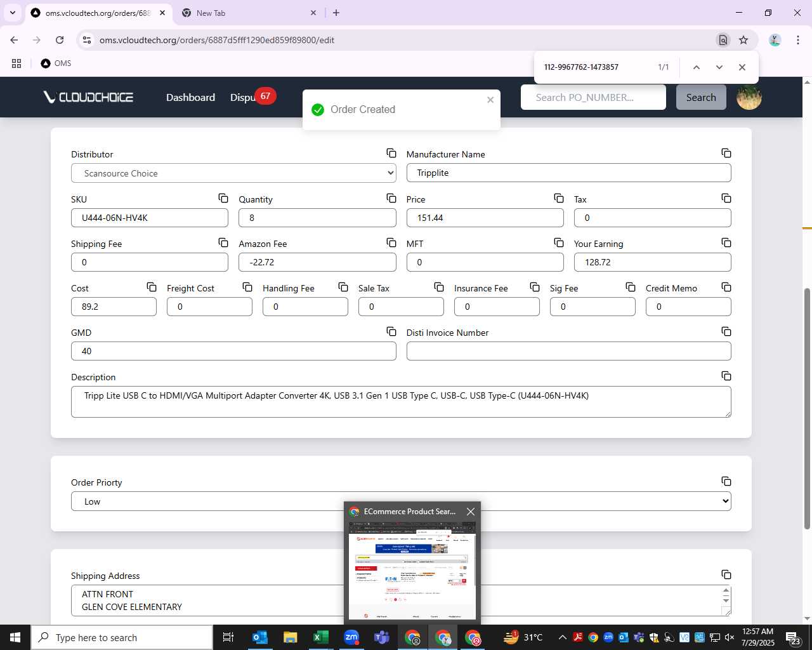
Task: Go to previous find-in-page match
Action: point(697,67)
